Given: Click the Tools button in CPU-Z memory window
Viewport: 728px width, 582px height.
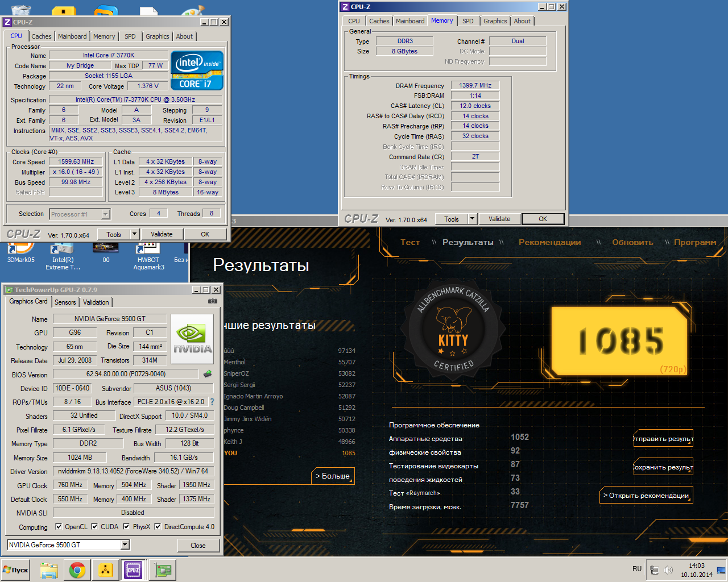Looking at the screenshot, I should pos(452,219).
